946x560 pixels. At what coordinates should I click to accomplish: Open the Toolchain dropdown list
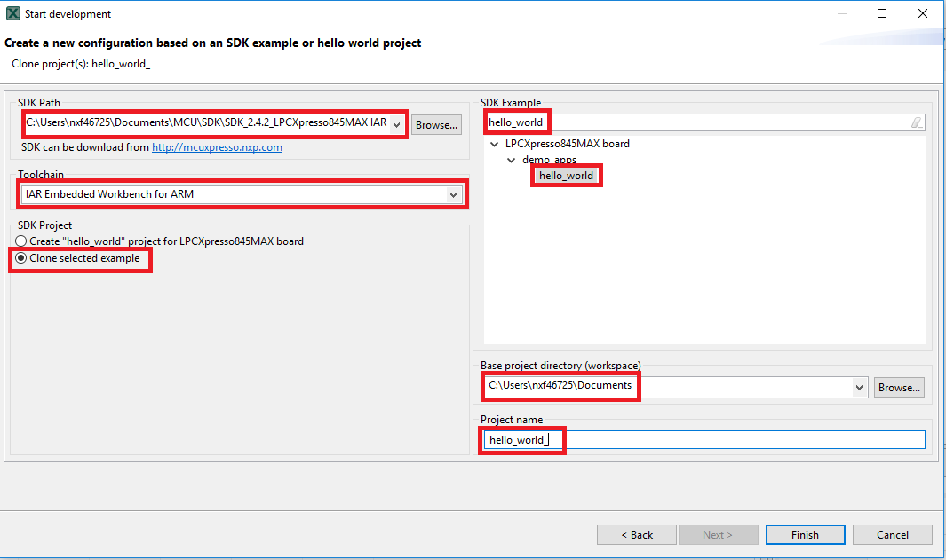(454, 194)
